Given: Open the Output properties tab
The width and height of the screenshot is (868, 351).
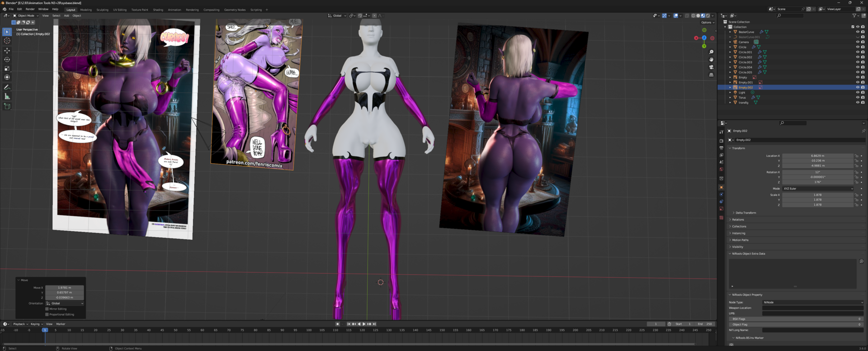Looking at the screenshot, I should (721, 148).
